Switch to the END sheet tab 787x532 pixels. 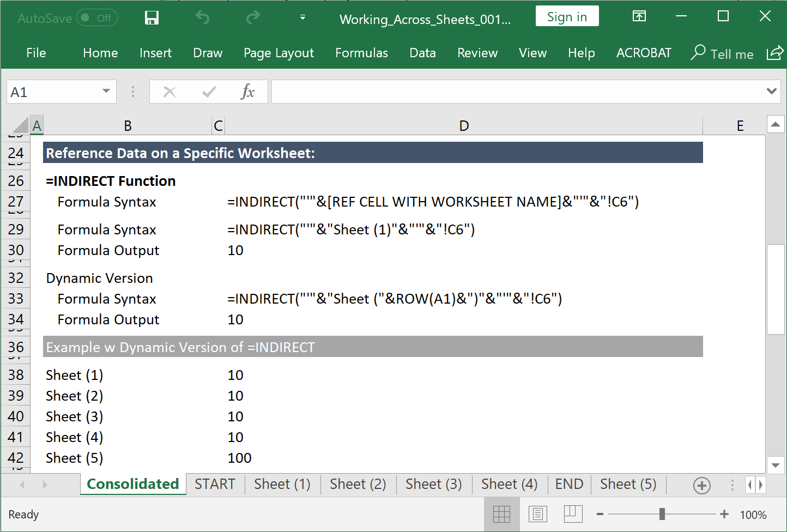pyautogui.click(x=569, y=484)
